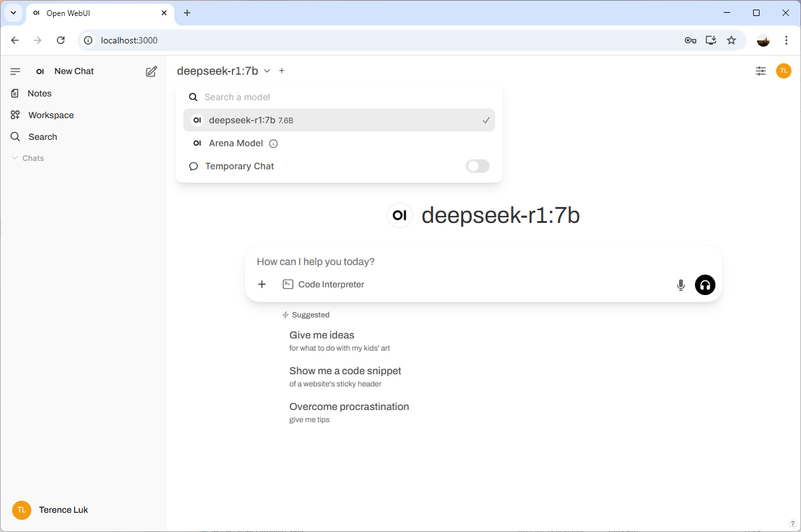Start voice mode with headphones button
Screen dimensions: 801x532
click(705, 285)
